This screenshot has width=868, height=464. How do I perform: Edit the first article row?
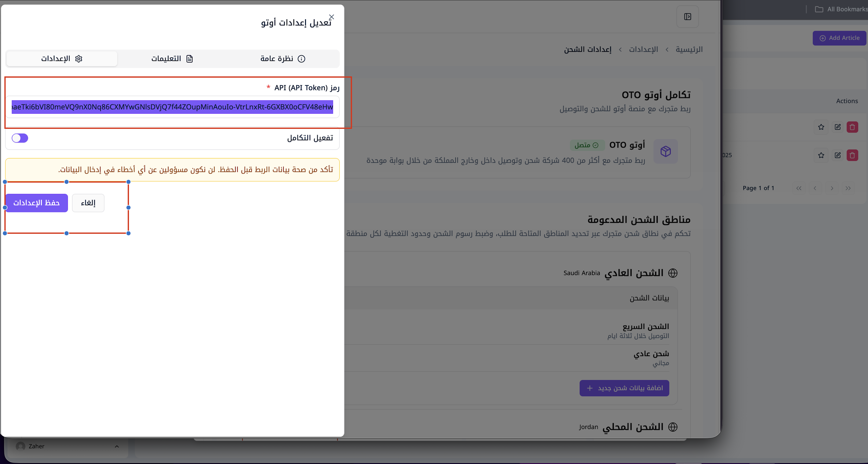pyautogui.click(x=837, y=127)
